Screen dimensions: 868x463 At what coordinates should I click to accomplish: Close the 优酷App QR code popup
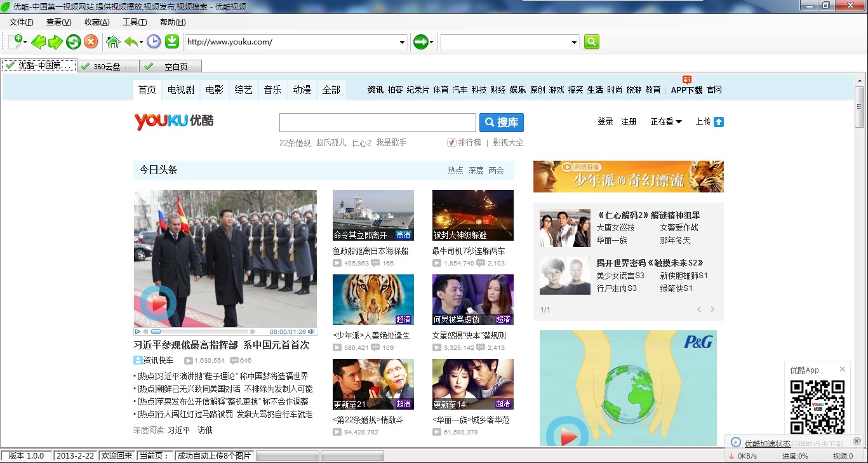(843, 369)
